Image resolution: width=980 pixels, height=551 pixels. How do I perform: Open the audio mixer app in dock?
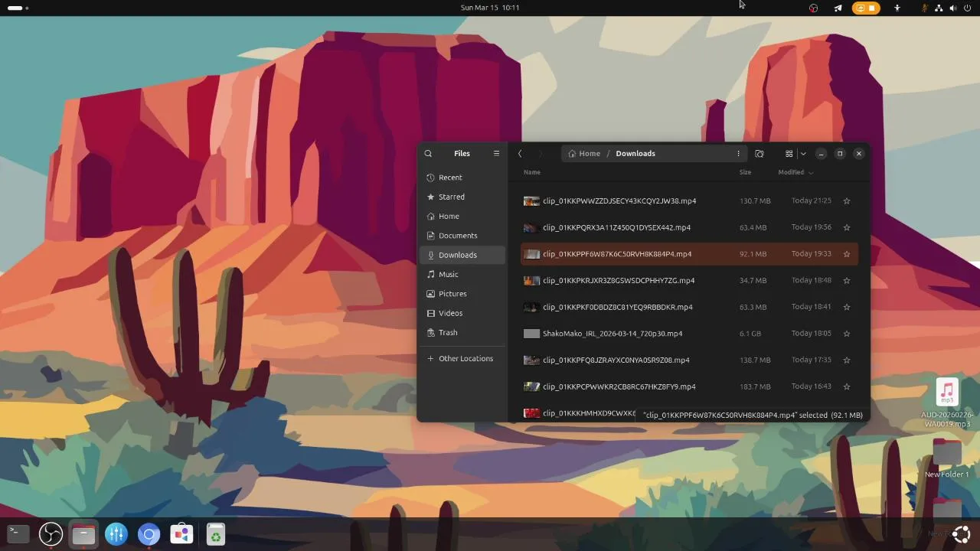tap(116, 534)
